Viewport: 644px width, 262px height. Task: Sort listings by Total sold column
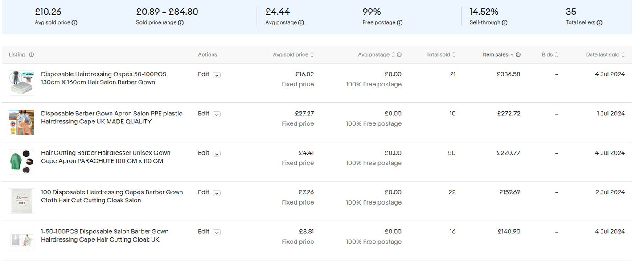pyautogui.click(x=440, y=55)
